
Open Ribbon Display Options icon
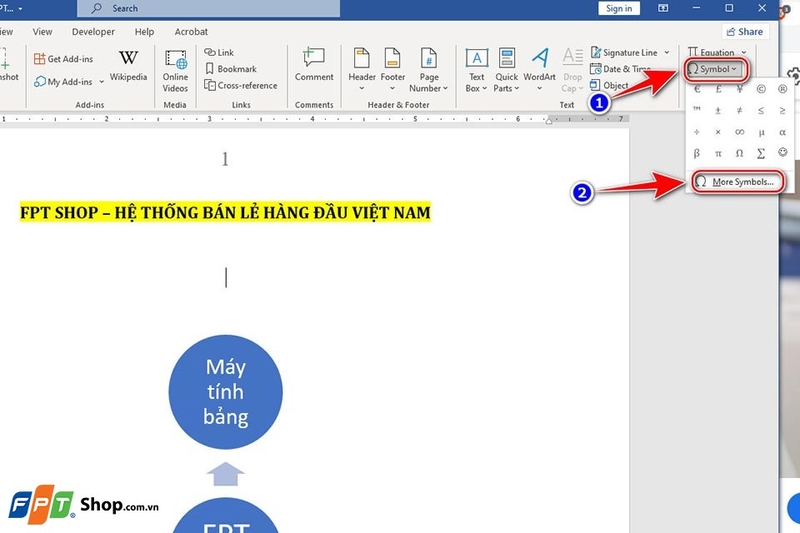pyautogui.click(x=663, y=8)
